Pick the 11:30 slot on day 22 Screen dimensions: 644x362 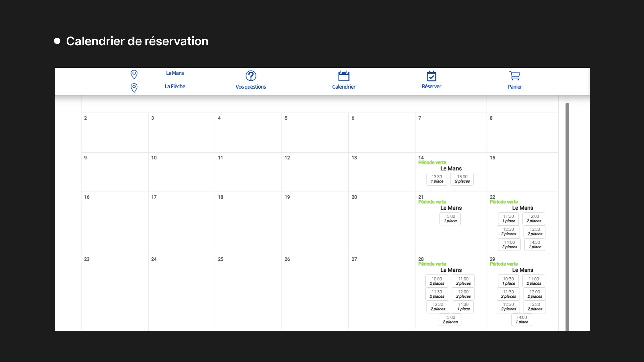[508, 219]
